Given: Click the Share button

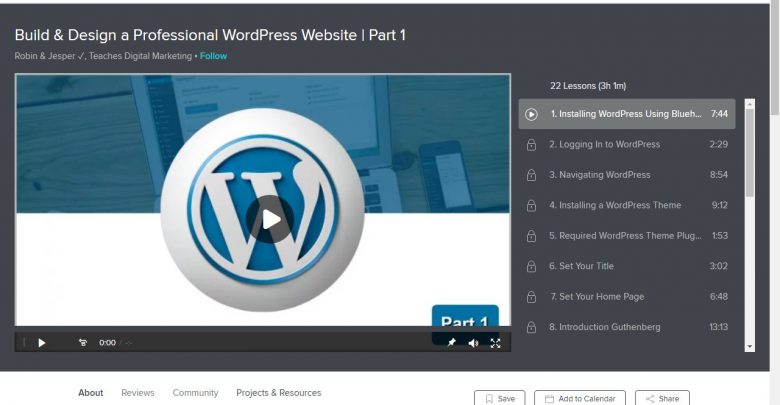Looking at the screenshot, I should click(x=662, y=398).
